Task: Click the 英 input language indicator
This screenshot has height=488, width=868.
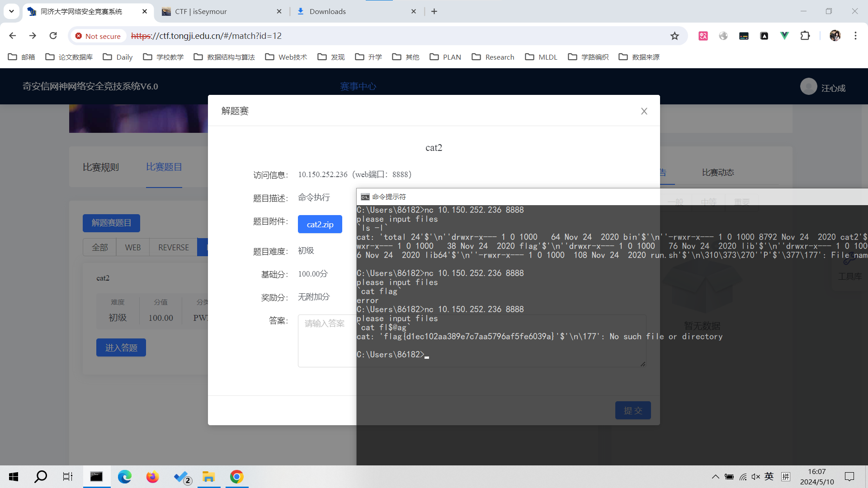Action: tap(769, 477)
